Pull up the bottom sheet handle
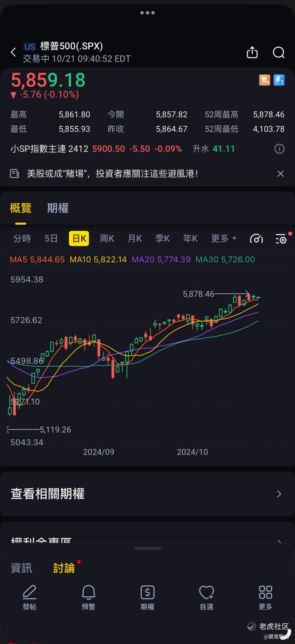Image resolution: width=295 pixels, height=644 pixels. click(x=147, y=548)
